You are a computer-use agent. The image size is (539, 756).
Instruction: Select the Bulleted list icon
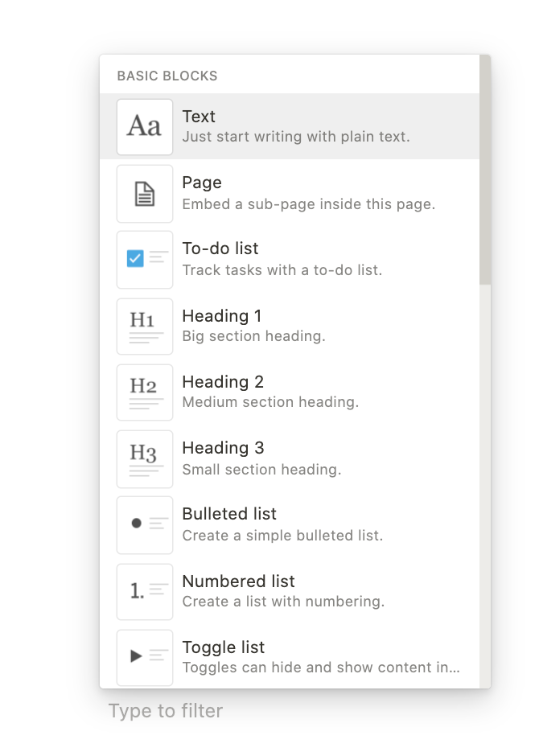pyautogui.click(x=144, y=524)
